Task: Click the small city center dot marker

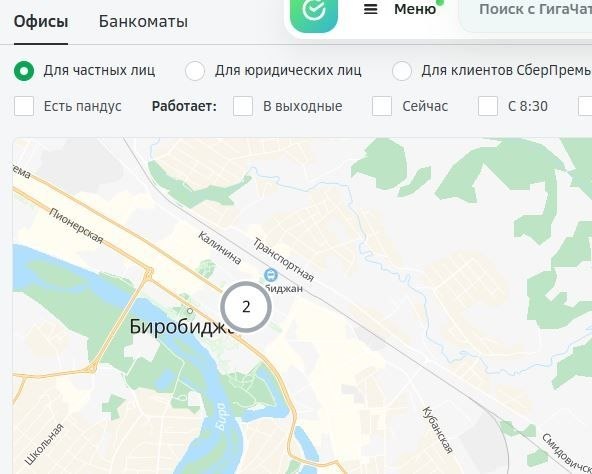Action: click(x=190, y=311)
